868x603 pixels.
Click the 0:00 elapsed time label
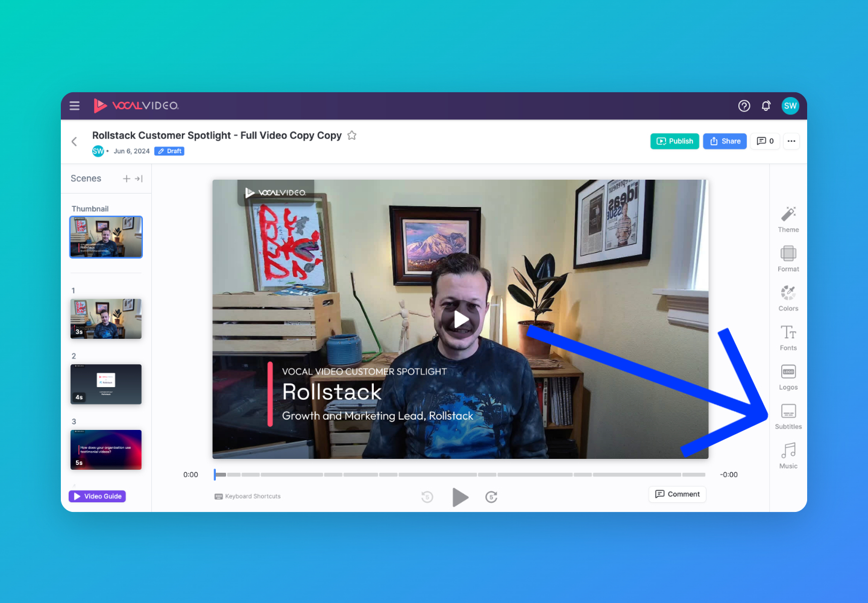pyautogui.click(x=190, y=475)
